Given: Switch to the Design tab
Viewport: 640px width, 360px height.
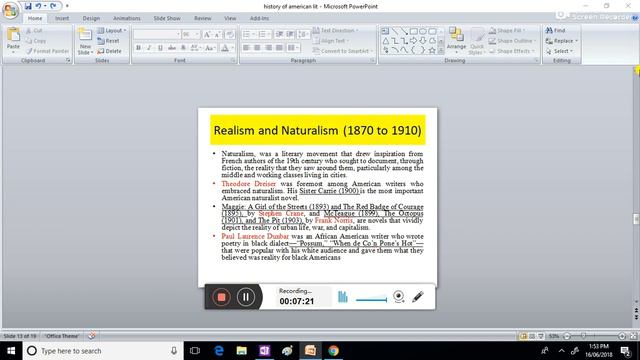Looking at the screenshot, I should (x=91, y=18).
